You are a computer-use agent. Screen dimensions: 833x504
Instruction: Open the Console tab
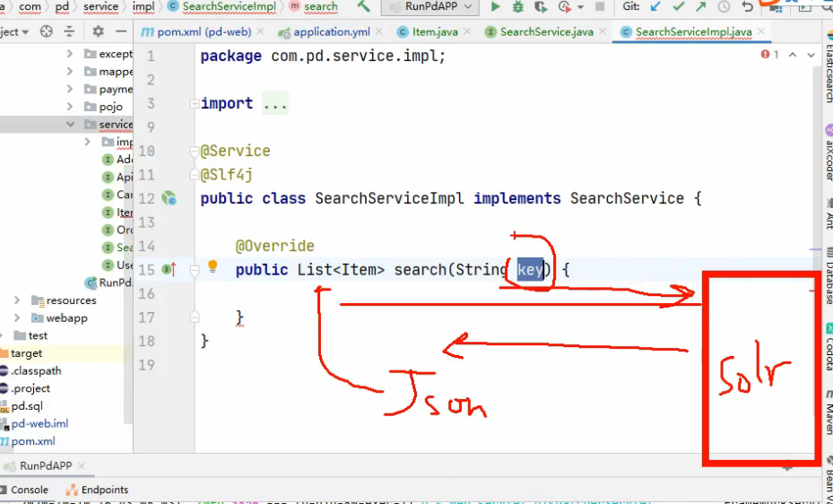point(24,490)
